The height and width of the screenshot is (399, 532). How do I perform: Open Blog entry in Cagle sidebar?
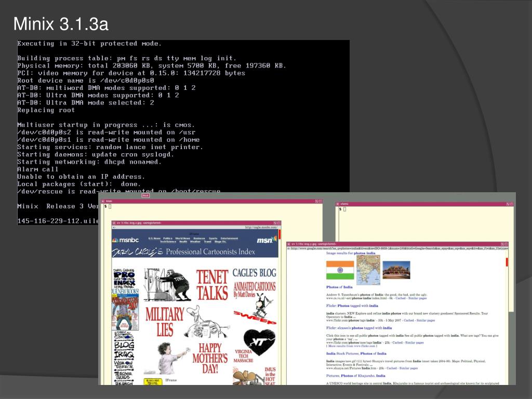pyautogui.click(x=124, y=345)
